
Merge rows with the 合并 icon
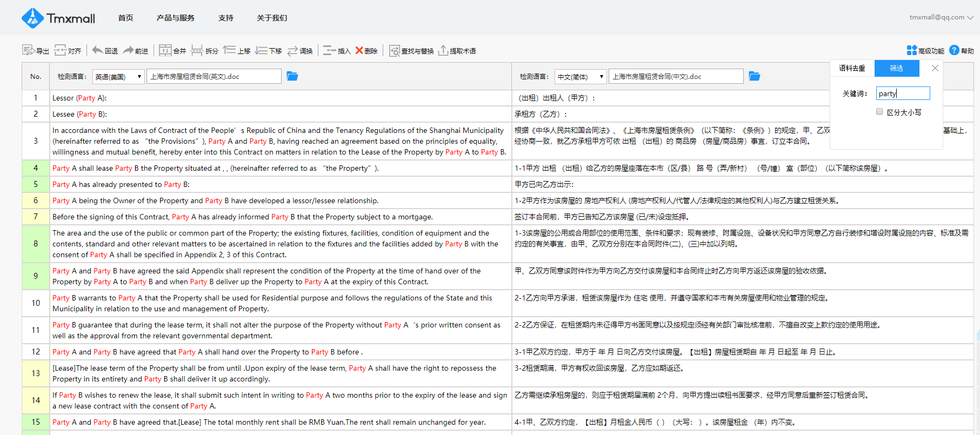[x=172, y=50]
